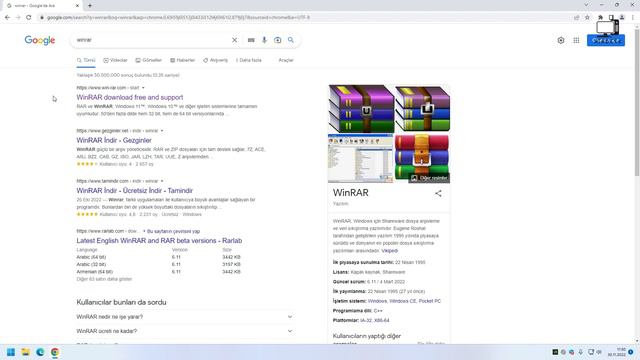Click Pocket PC link in the WinRAR panel

pos(429,301)
